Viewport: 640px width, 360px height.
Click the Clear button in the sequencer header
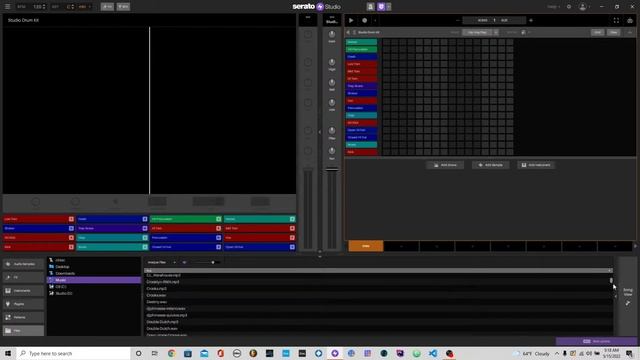pos(613,32)
